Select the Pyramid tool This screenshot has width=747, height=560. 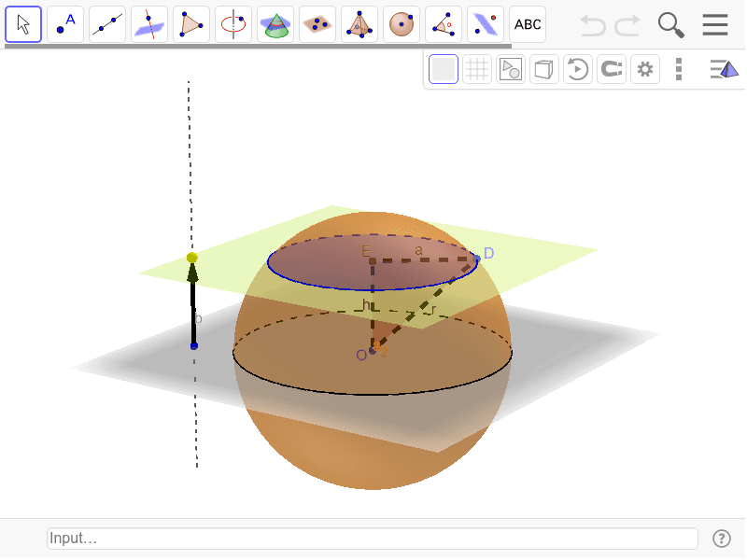359,24
